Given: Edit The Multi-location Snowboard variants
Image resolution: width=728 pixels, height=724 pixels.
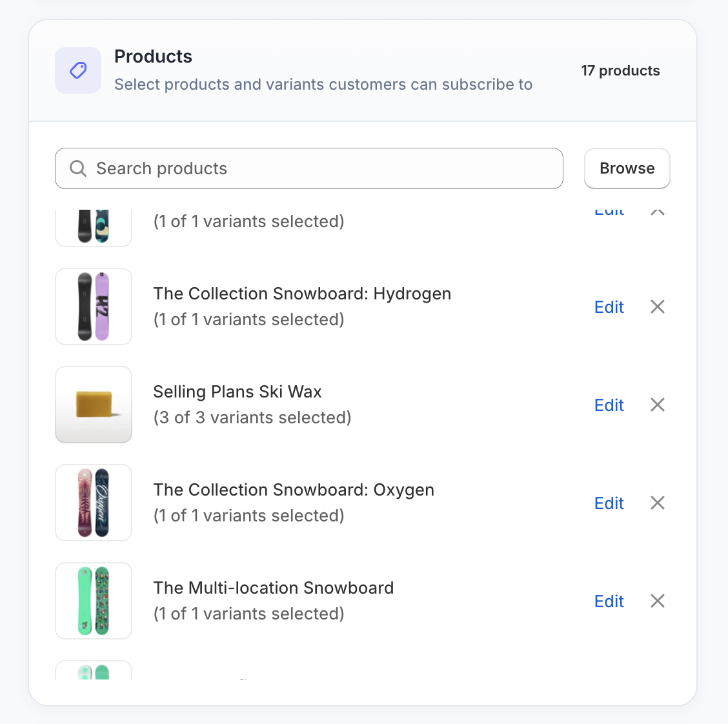Looking at the screenshot, I should pos(609,601).
